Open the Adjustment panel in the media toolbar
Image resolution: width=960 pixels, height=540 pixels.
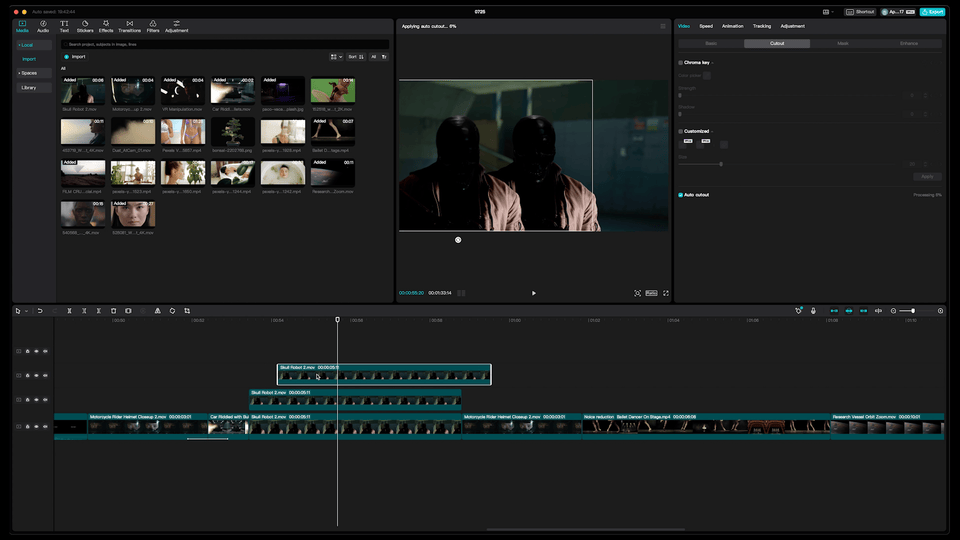(x=176, y=26)
